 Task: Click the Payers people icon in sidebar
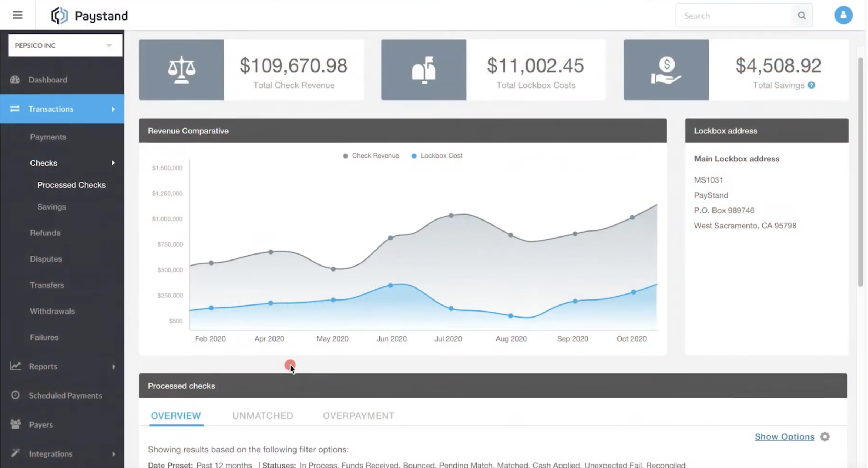[16, 424]
